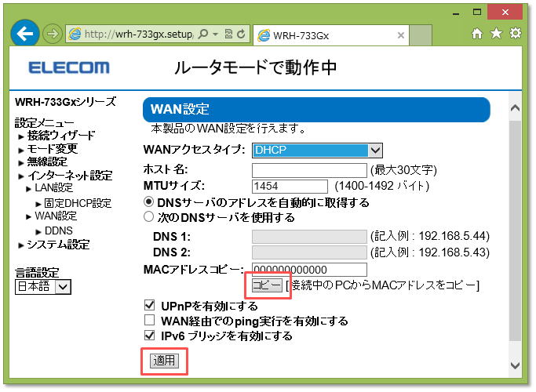Open the Favorites star icon
Viewport: 536px width, 392px height.
click(x=496, y=34)
